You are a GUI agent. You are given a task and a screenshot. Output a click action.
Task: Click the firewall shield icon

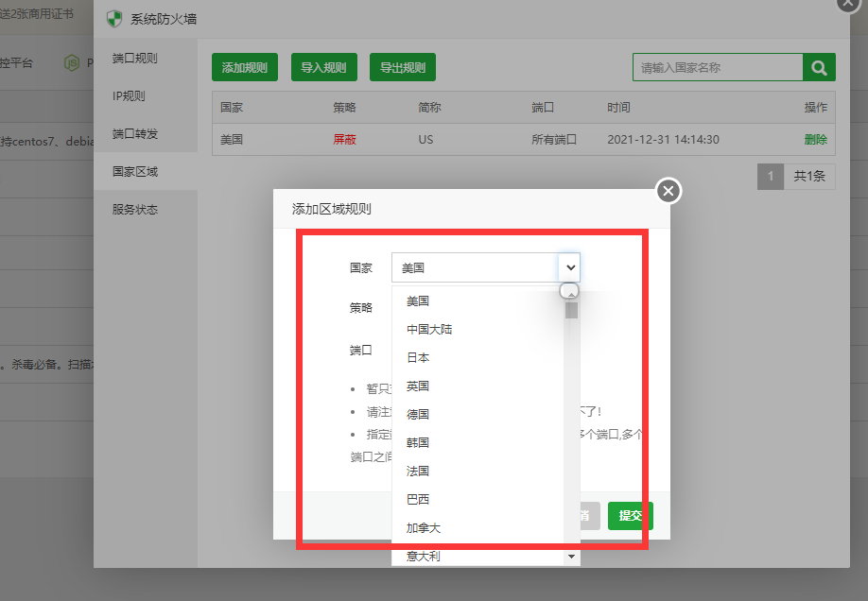tap(114, 19)
